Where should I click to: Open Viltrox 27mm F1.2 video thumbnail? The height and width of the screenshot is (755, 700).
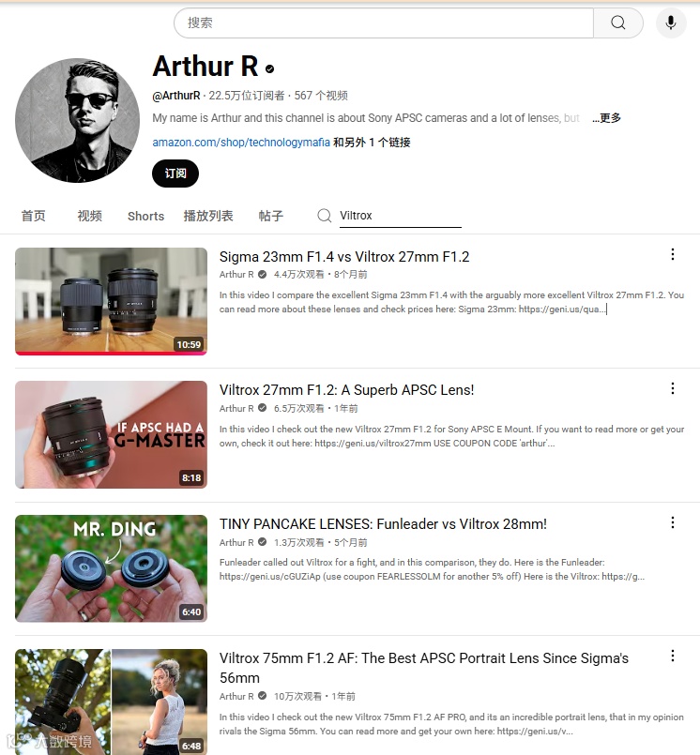(112, 435)
